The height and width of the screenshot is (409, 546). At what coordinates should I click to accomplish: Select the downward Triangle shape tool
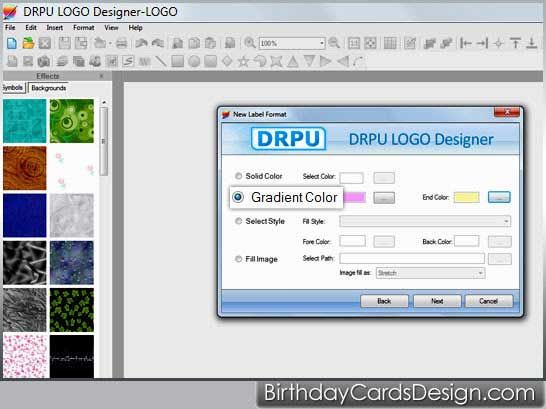309,61
